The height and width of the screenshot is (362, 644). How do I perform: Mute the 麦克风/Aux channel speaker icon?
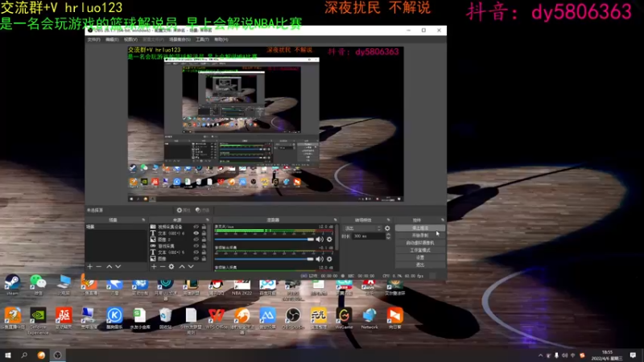point(320,239)
